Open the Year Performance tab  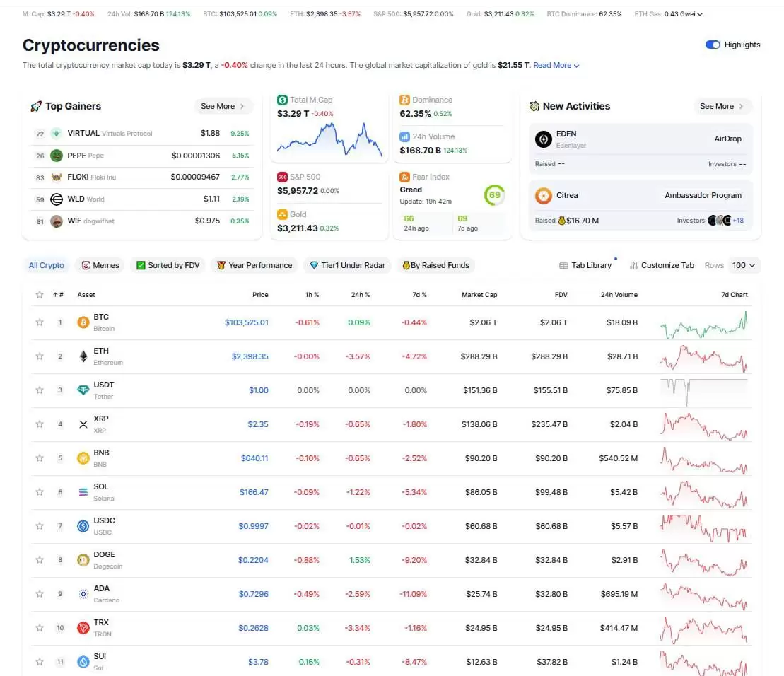coord(254,265)
